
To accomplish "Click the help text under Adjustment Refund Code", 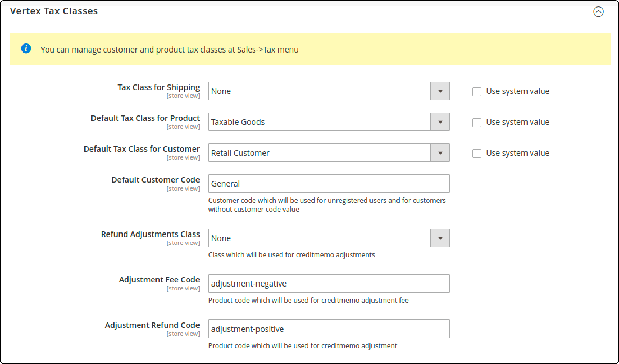I will [303, 346].
